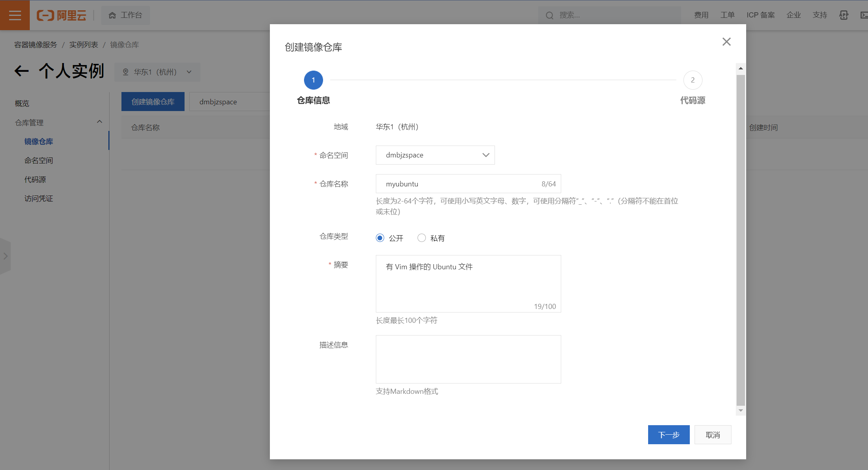Select the 私有 repository type

(421, 238)
